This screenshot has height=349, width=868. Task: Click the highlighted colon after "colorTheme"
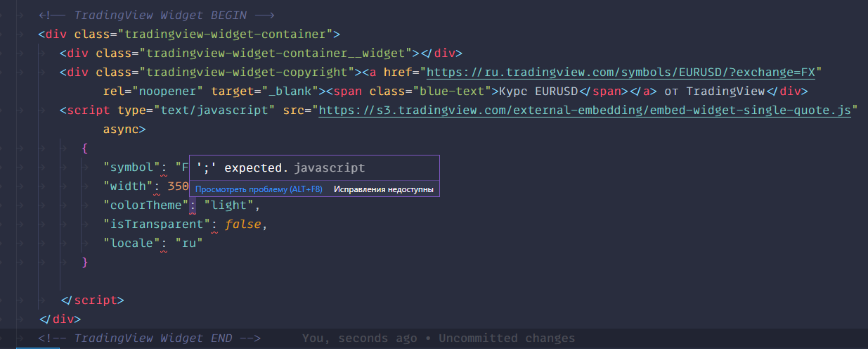tap(193, 205)
